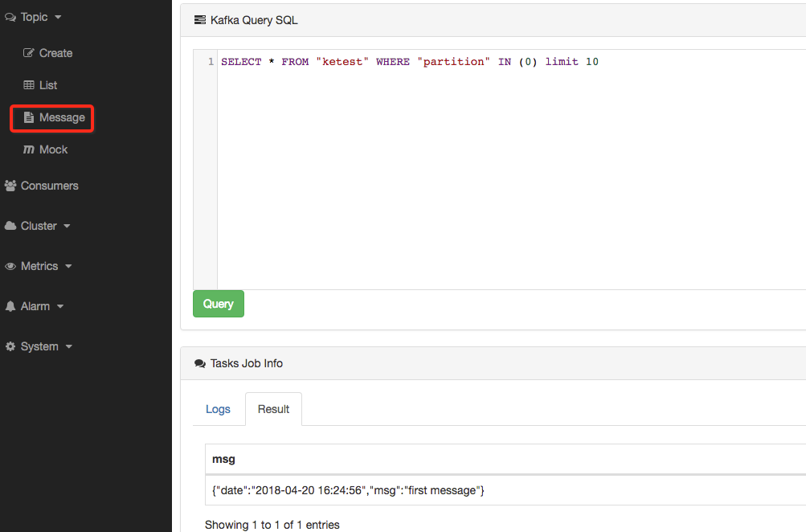Click the Topic menu label

34,18
